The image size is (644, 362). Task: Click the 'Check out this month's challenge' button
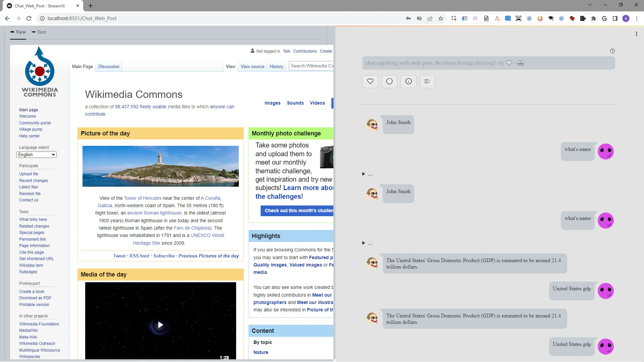point(297,210)
